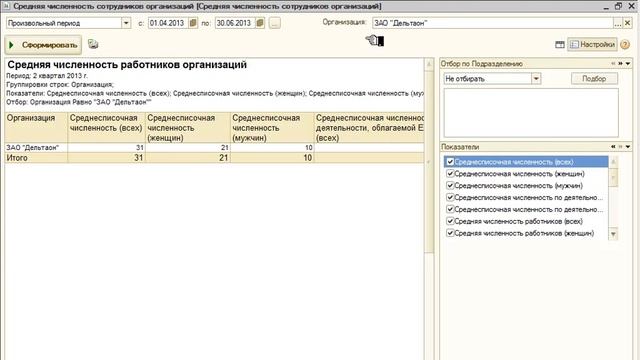Click Среднесписочная численность (женщин) column header
This screenshot has height=360, width=640.
point(188,127)
